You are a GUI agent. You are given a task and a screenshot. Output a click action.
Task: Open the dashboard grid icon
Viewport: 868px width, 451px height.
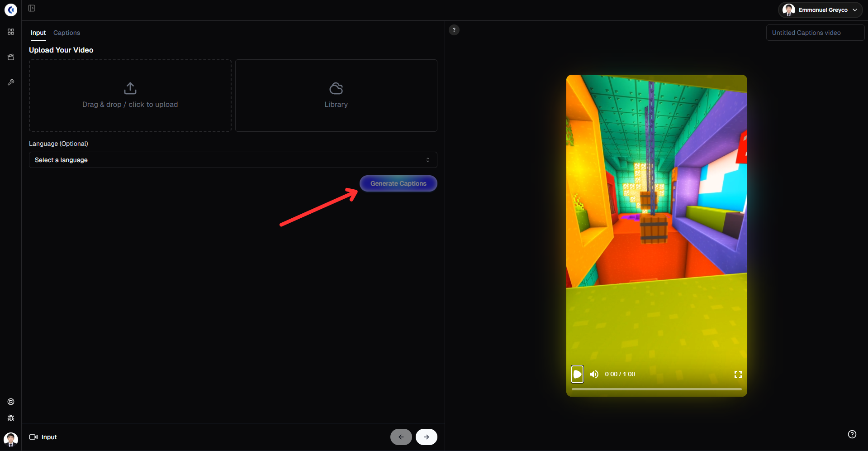pyautogui.click(x=11, y=32)
